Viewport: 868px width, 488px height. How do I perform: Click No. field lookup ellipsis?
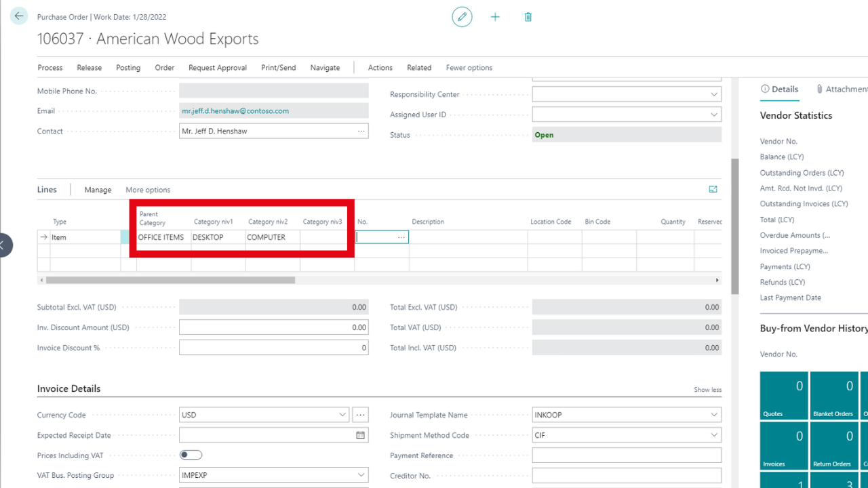click(401, 237)
